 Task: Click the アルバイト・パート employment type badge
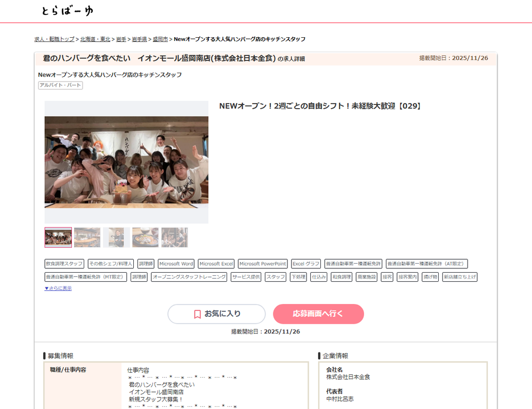(60, 85)
